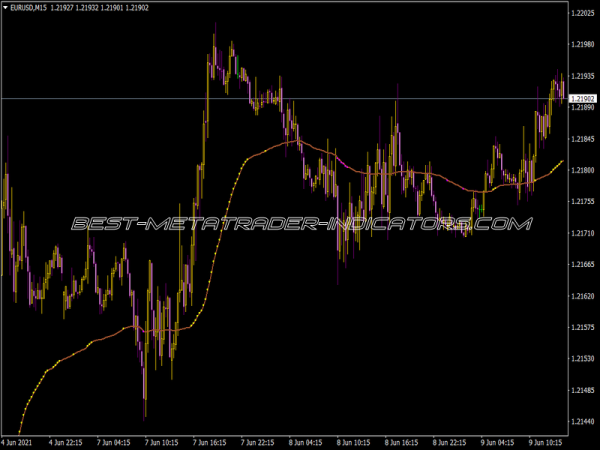The width and height of the screenshot is (600, 450).
Task: Click the 1.21755 price scale label
Action: (583, 202)
